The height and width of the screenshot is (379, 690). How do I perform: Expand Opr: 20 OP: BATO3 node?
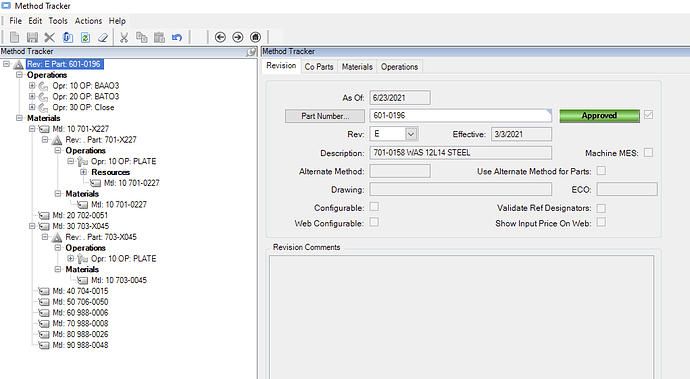[32, 96]
